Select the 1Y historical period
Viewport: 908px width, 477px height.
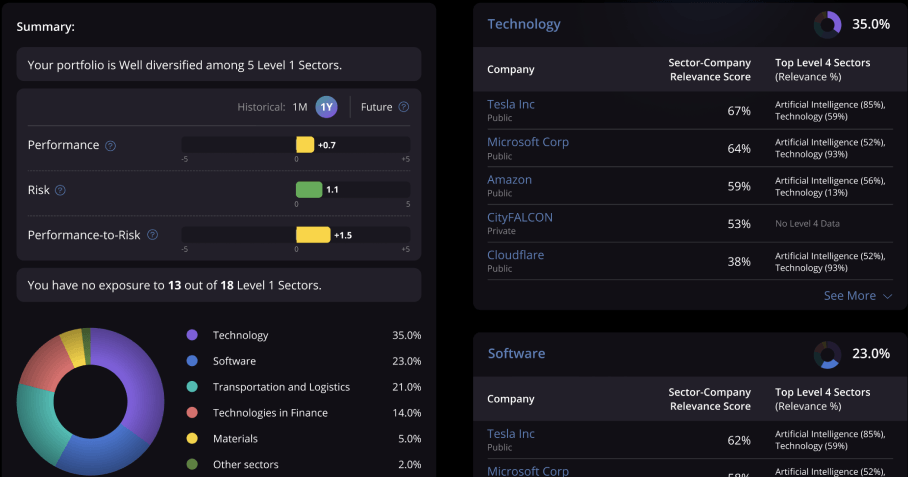pos(326,107)
